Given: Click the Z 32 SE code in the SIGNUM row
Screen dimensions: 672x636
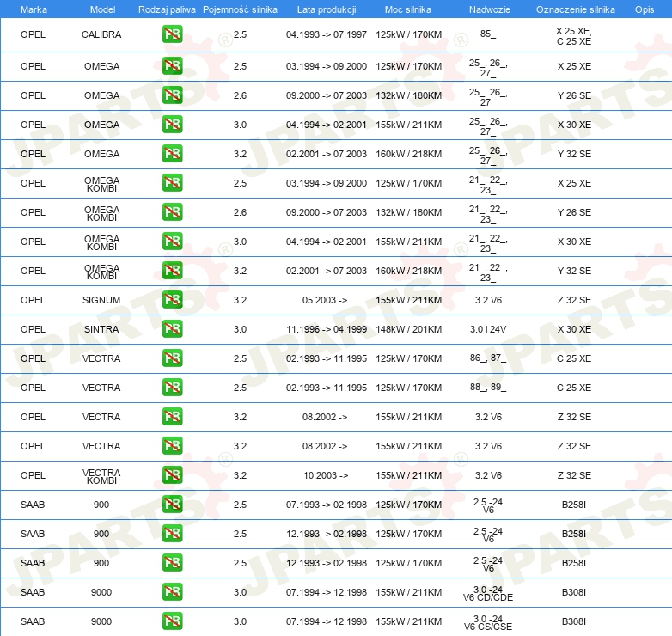Looking at the screenshot, I should tap(574, 300).
